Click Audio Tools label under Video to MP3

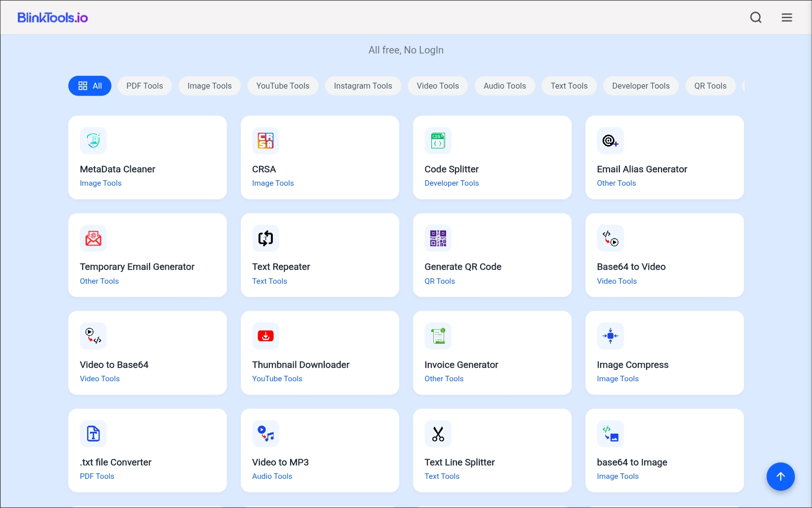tap(272, 476)
